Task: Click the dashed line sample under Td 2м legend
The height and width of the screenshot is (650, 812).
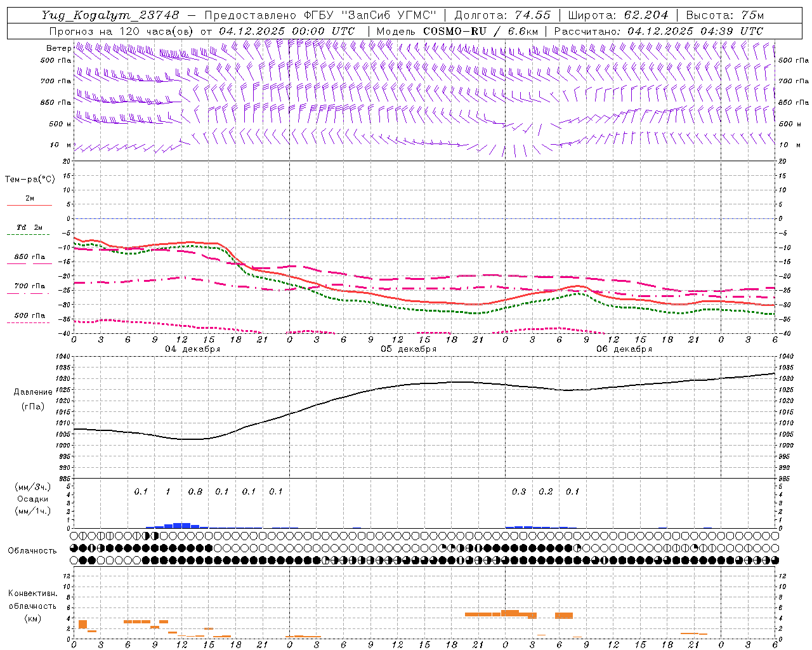Action: tap(29, 235)
